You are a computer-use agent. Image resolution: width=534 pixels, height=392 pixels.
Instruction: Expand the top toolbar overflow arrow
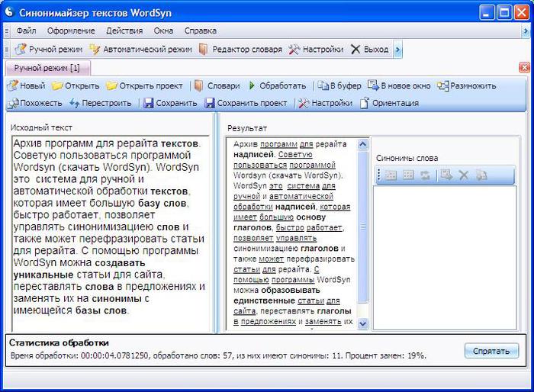[x=397, y=50]
